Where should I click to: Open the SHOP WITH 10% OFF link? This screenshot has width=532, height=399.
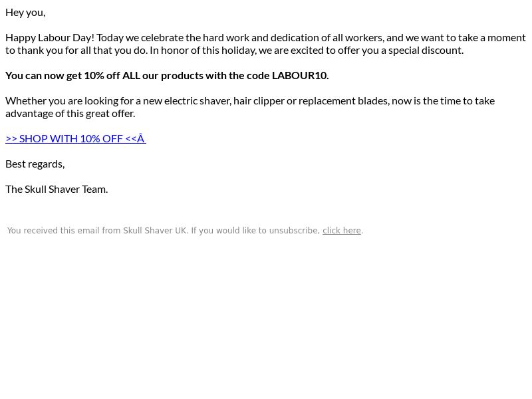click(76, 138)
